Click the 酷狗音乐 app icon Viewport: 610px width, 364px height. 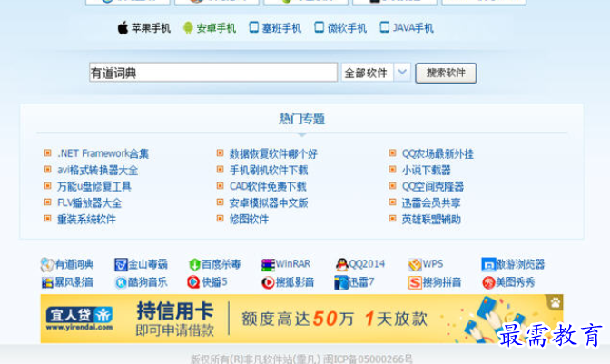click(x=121, y=282)
